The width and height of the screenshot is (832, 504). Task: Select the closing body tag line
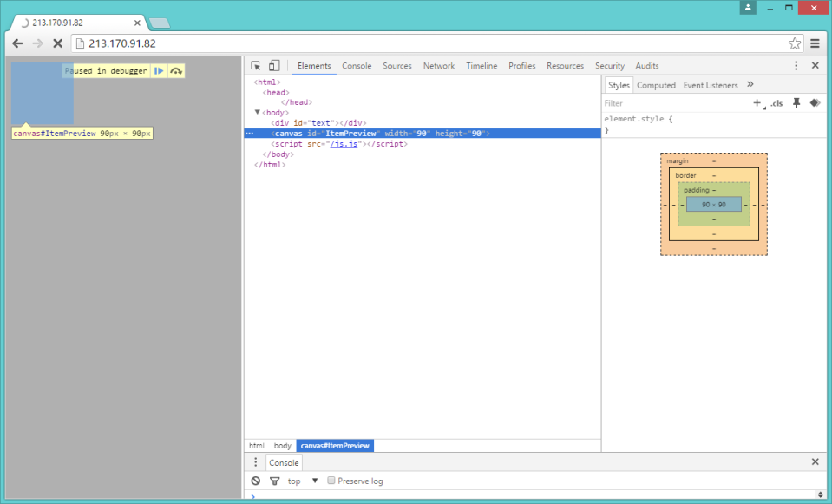click(278, 154)
